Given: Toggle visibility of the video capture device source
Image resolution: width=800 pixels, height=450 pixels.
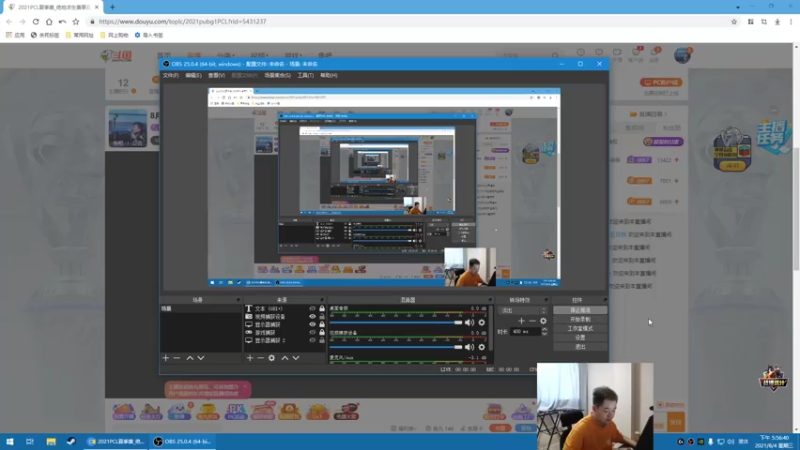Looking at the screenshot, I should coord(312,316).
